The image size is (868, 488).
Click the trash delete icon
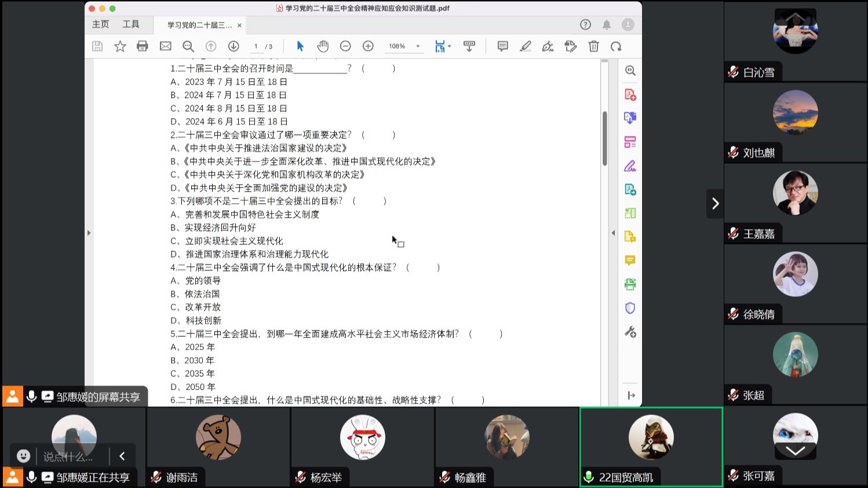click(x=593, y=46)
